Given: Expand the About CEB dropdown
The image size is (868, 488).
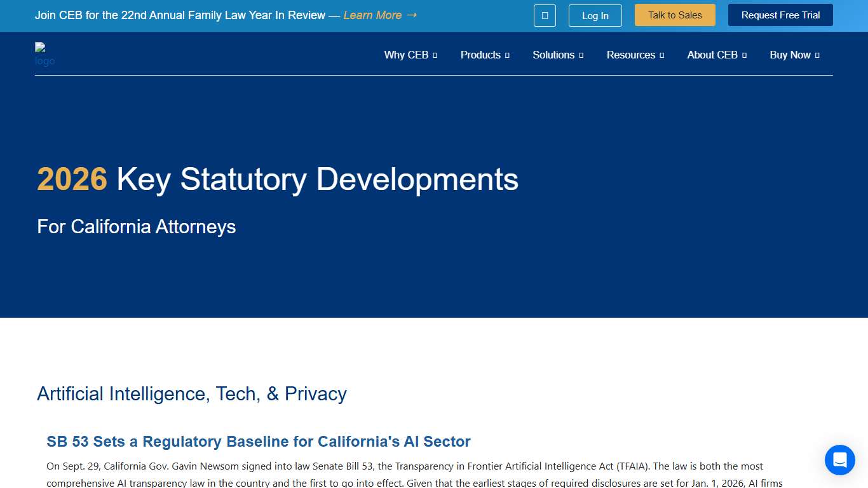Looking at the screenshot, I should click(x=716, y=55).
